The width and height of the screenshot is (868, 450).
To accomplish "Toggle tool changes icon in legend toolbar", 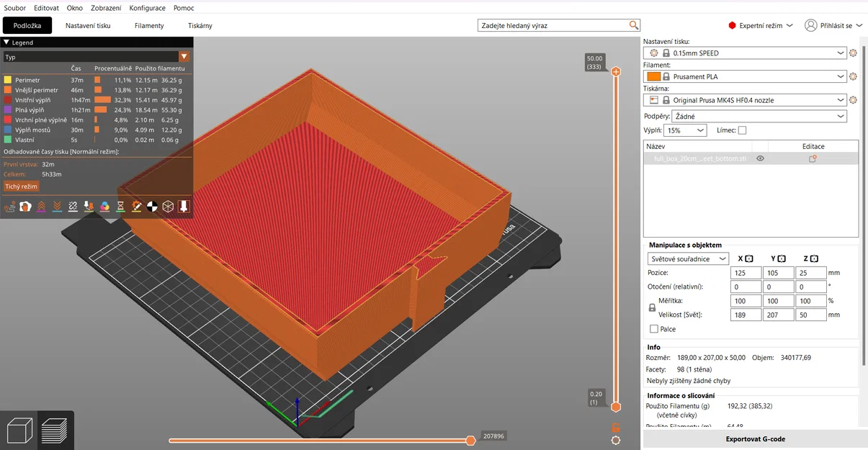I will click(x=89, y=207).
